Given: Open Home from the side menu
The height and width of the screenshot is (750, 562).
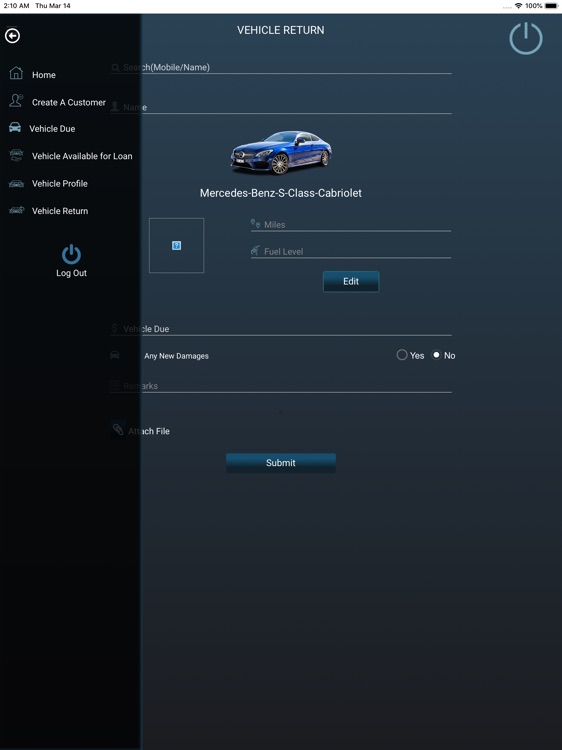Looking at the screenshot, I should pos(44,75).
